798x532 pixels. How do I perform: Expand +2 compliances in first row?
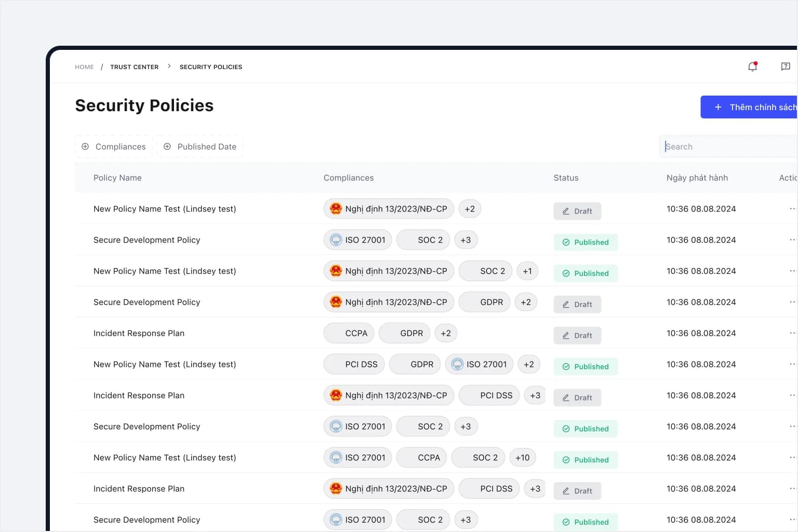(470, 209)
